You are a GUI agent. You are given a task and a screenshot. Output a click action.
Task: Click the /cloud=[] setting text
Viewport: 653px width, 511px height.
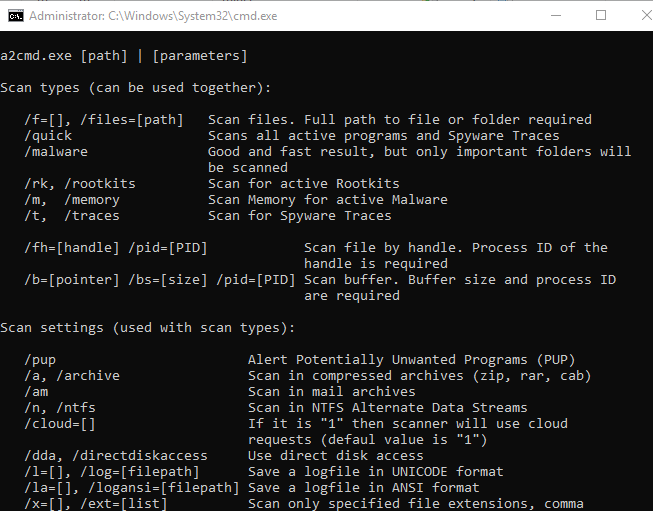pos(60,424)
